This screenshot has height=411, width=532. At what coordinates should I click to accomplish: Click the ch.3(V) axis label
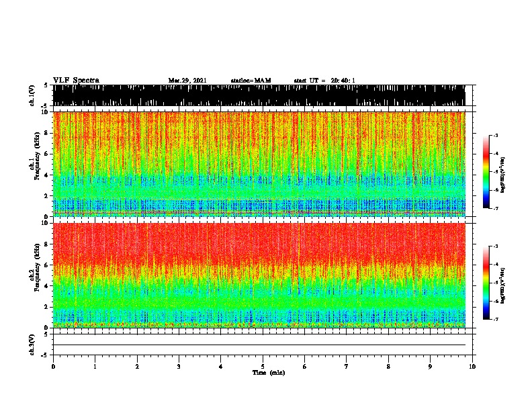[x=32, y=345]
